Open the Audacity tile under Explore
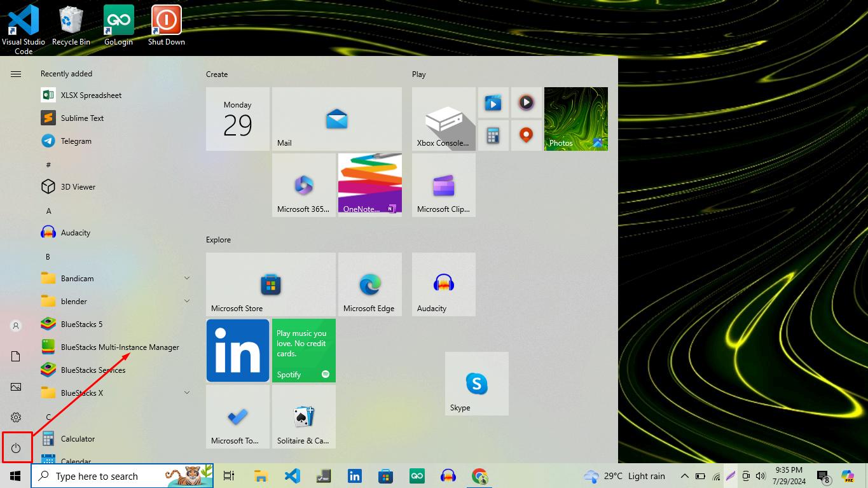The image size is (868, 488). (444, 284)
